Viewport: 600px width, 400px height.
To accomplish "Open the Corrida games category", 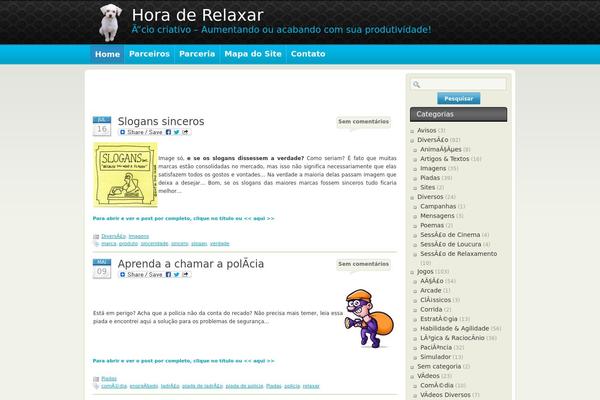I will [x=431, y=309].
